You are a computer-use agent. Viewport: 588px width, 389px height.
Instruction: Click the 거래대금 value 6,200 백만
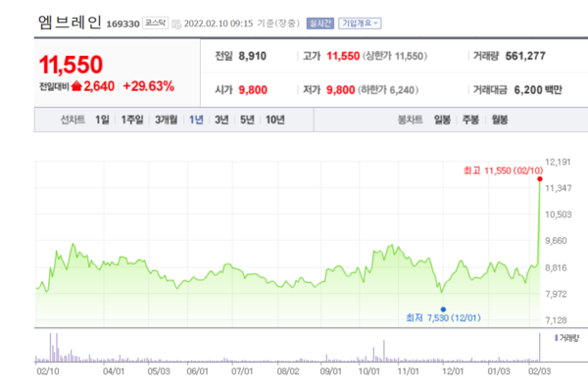538,90
